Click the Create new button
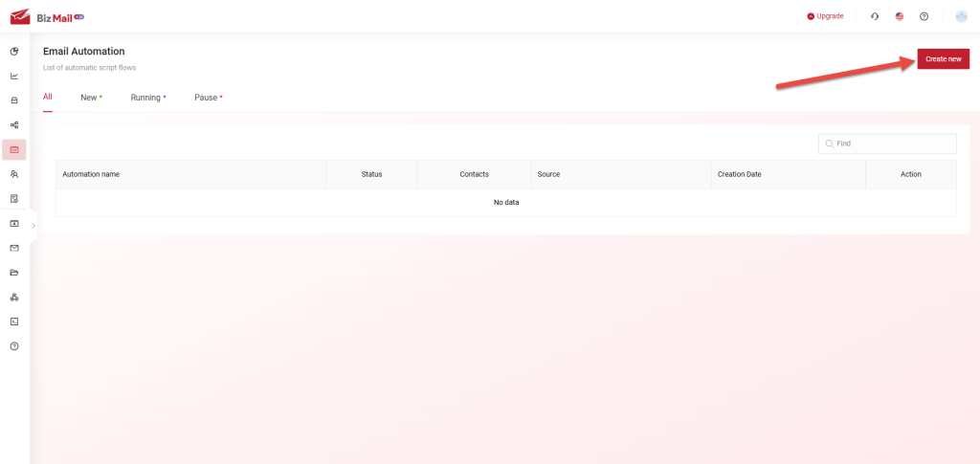980x464 pixels. [x=943, y=59]
